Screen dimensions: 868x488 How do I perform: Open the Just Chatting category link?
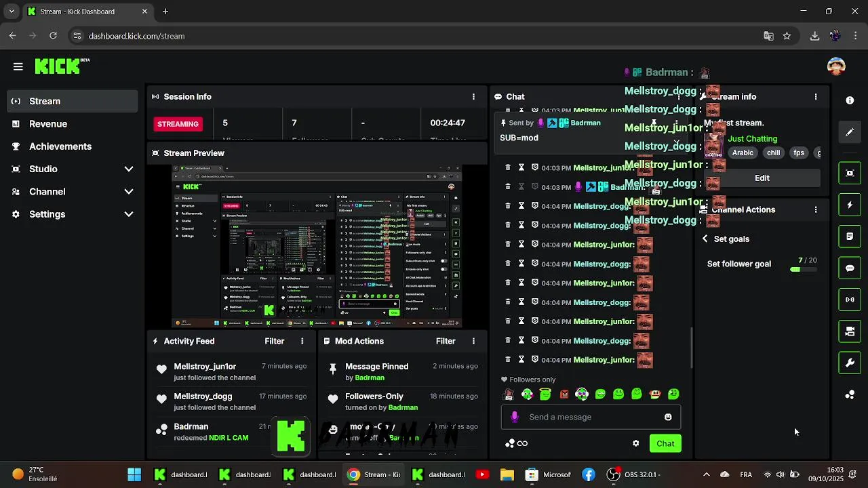pos(753,138)
